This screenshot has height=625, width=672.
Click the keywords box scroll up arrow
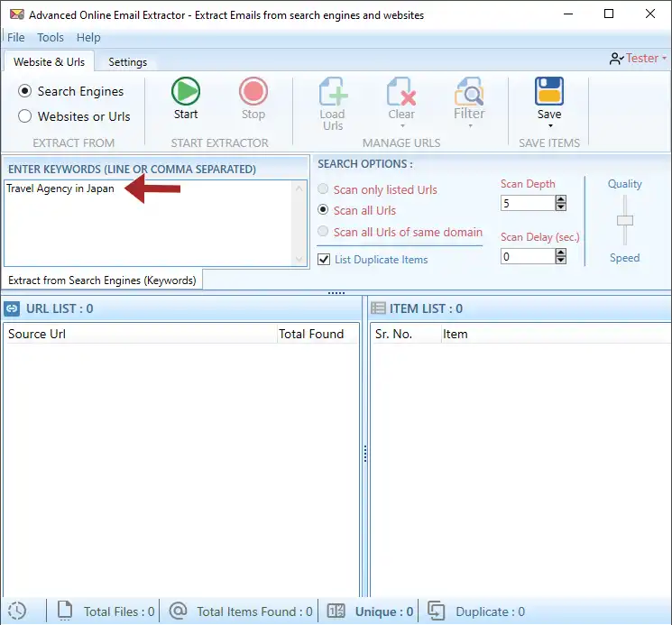(299, 188)
